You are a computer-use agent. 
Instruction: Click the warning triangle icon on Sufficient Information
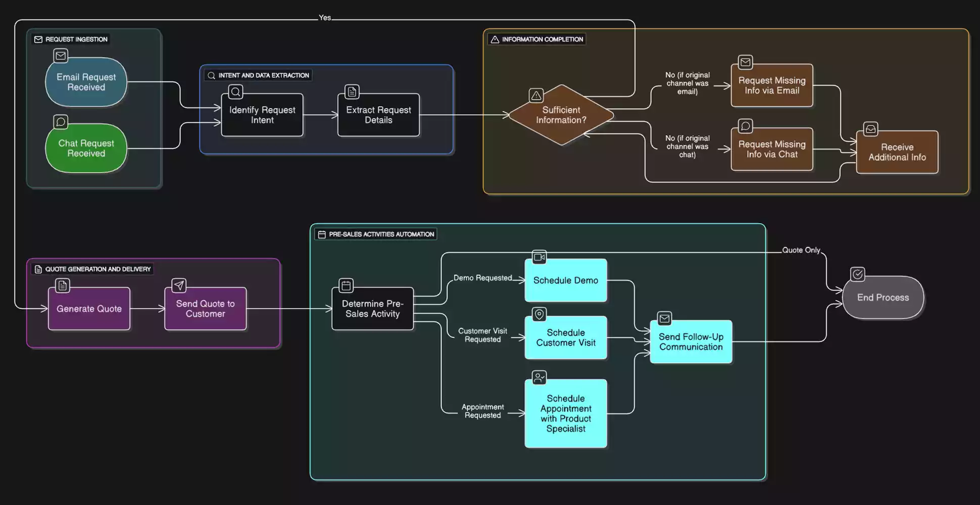click(536, 95)
